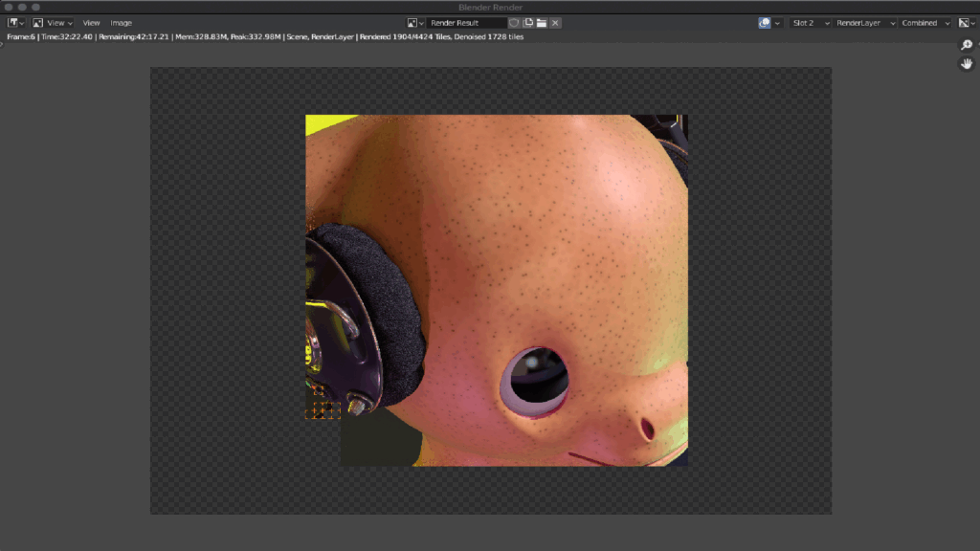
Task: Expand the display channels dropdown arrow
Action: (x=776, y=23)
